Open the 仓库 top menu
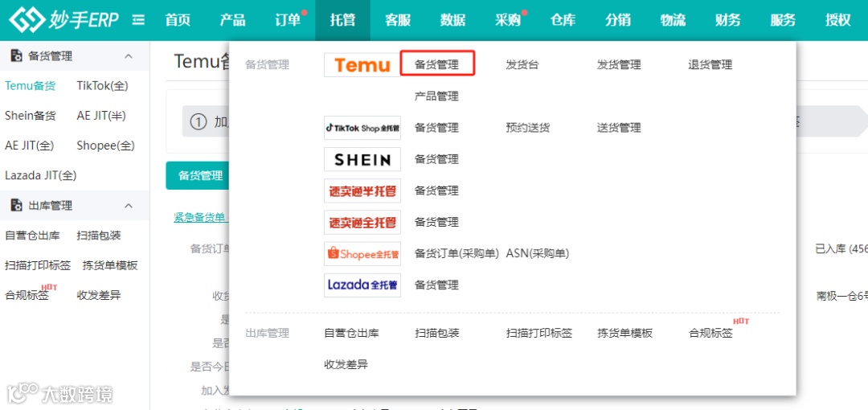Screen dimensions: 868x410 pos(563,21)
